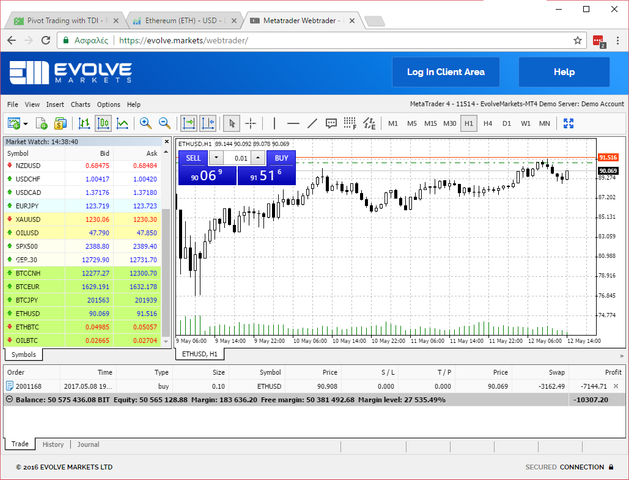Select the horizontal line tool
The width and height of the screenshot is (629, 480).
293,123
